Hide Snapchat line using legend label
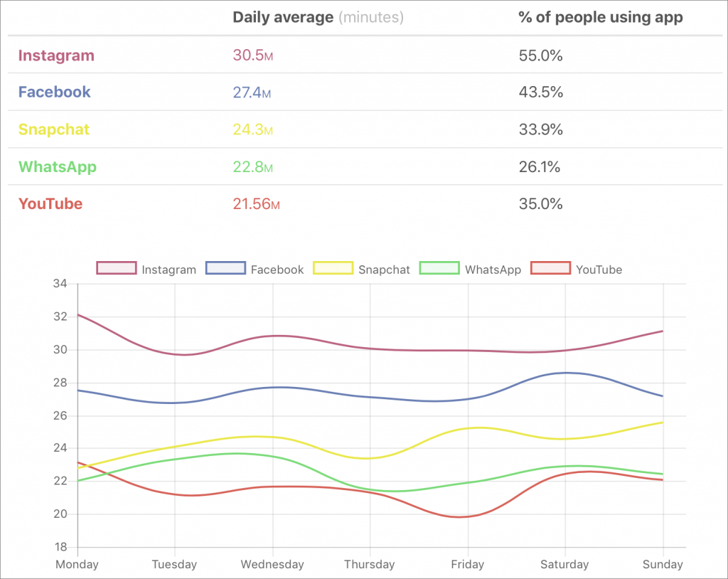 pos(384,270)
